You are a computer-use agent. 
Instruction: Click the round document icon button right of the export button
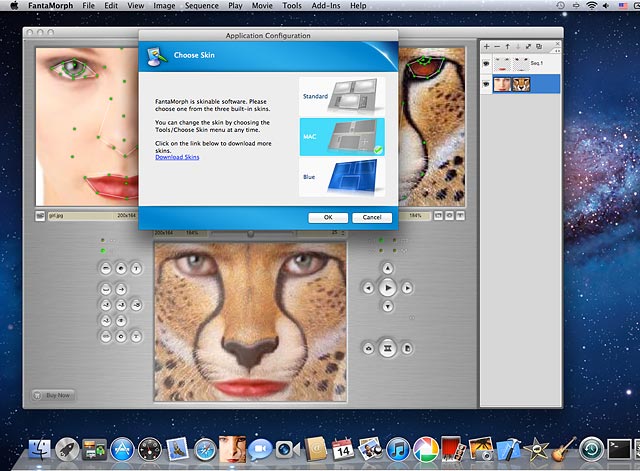[x=407, y=349]
